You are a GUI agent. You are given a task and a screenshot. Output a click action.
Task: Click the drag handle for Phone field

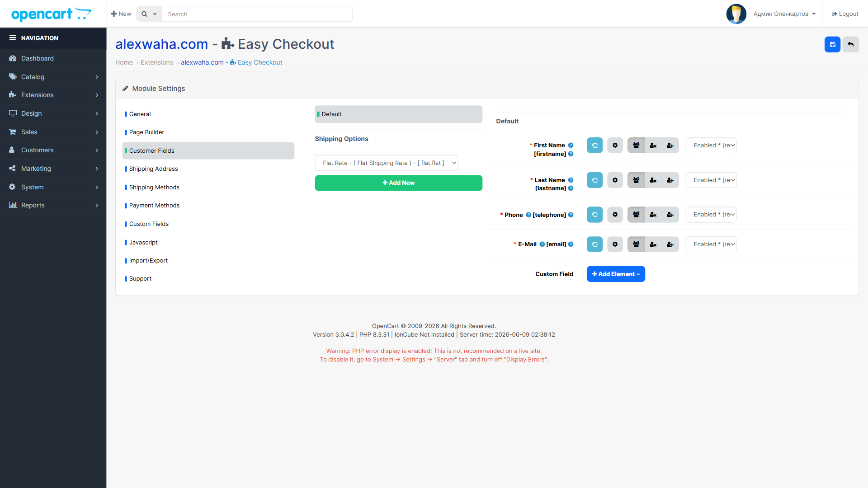[594, 215]
